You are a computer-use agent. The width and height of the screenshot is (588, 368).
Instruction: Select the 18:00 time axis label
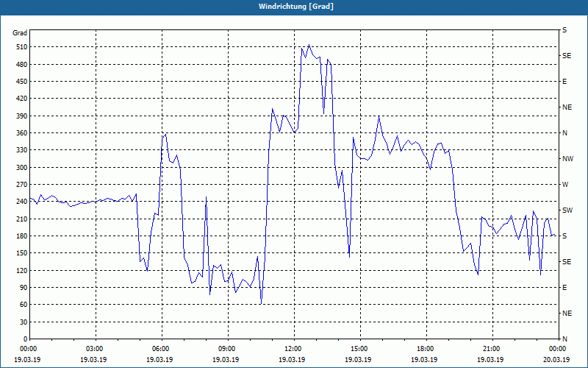pyautogui.click(x=426, y=349)
